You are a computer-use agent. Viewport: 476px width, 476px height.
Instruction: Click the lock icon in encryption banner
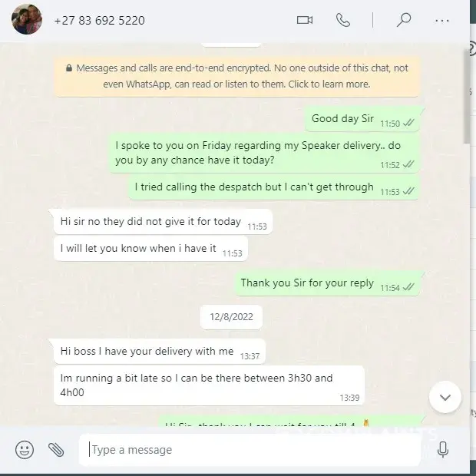[x=69, y=68]
